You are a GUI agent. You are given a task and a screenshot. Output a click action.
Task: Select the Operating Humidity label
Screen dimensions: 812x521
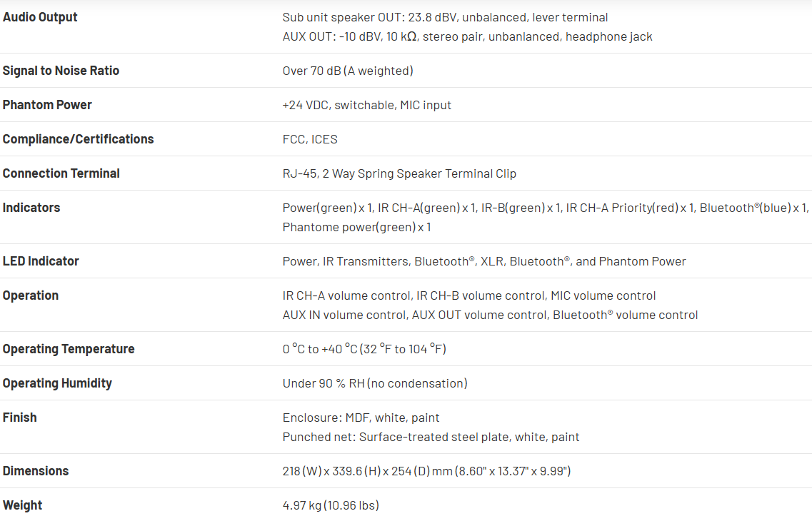[x=57, y=383]
